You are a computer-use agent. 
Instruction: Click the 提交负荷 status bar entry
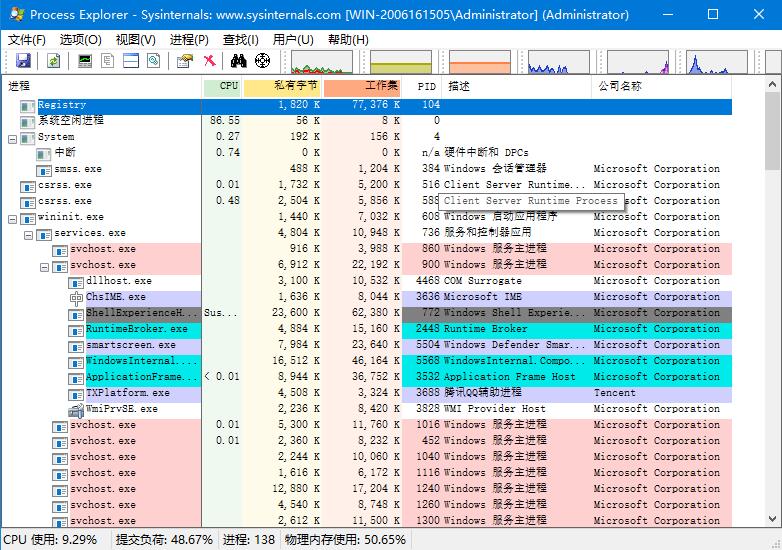[164, 540]
